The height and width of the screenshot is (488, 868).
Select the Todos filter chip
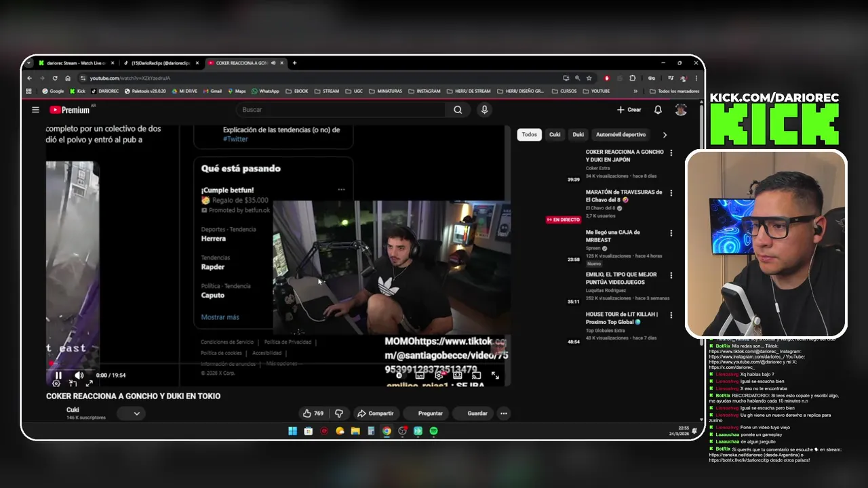pyautogui.click(x=530, y=134)
